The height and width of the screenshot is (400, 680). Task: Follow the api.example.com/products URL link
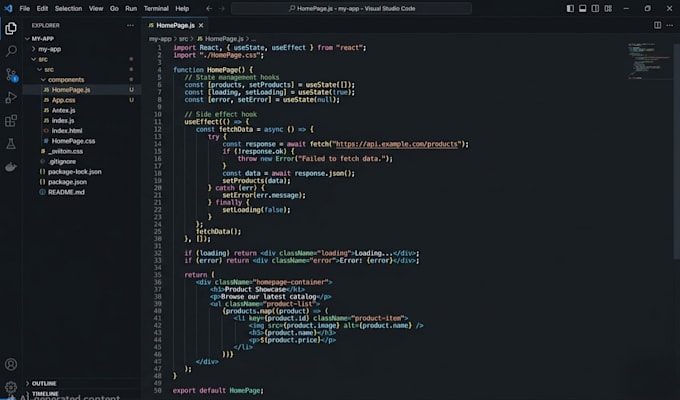pos(396,144)
